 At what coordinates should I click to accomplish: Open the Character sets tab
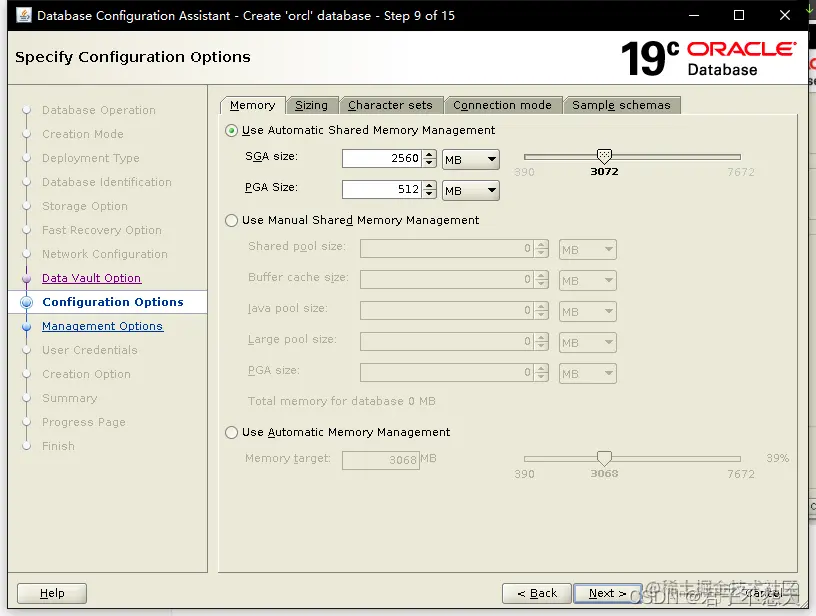pyautogui.click(x=390, y=106)
